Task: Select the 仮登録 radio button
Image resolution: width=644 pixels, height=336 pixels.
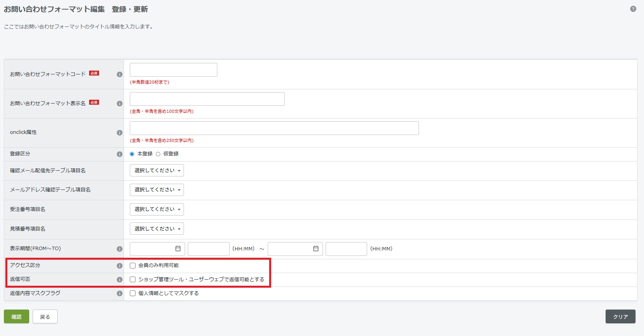Action: pyautogui.click(x=158, y=154)
